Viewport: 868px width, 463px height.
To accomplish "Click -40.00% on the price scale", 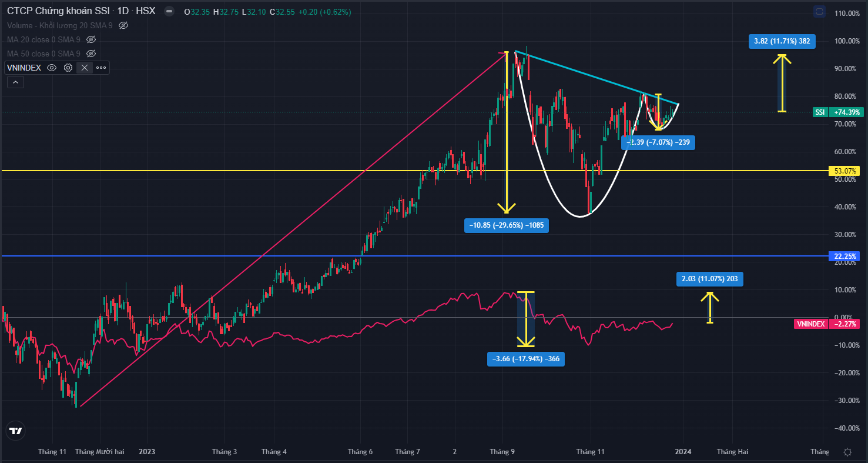I will [x=846, y=428].
